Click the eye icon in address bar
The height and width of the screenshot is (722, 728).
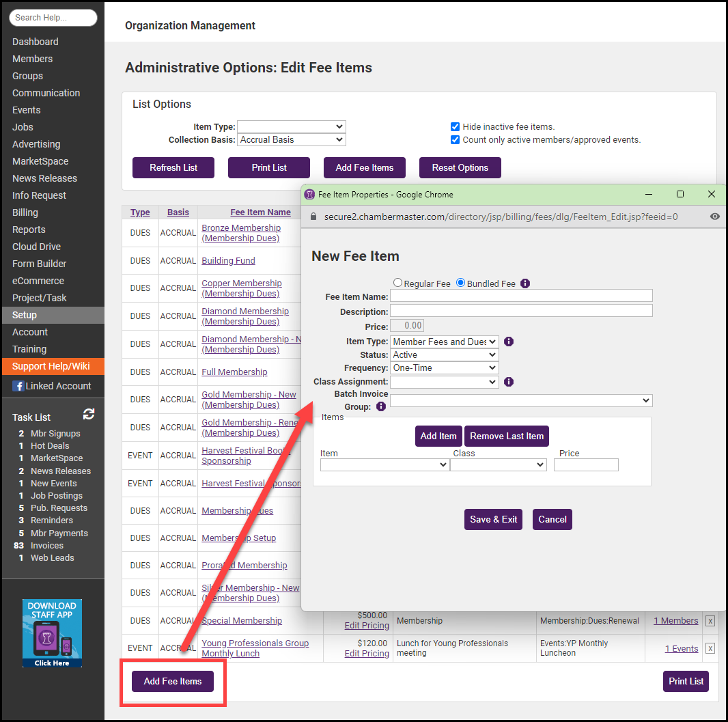coord(714,217)
